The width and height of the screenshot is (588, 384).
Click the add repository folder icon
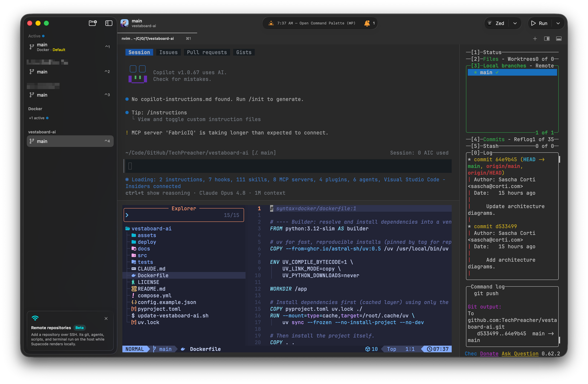[x=93, y=23]
